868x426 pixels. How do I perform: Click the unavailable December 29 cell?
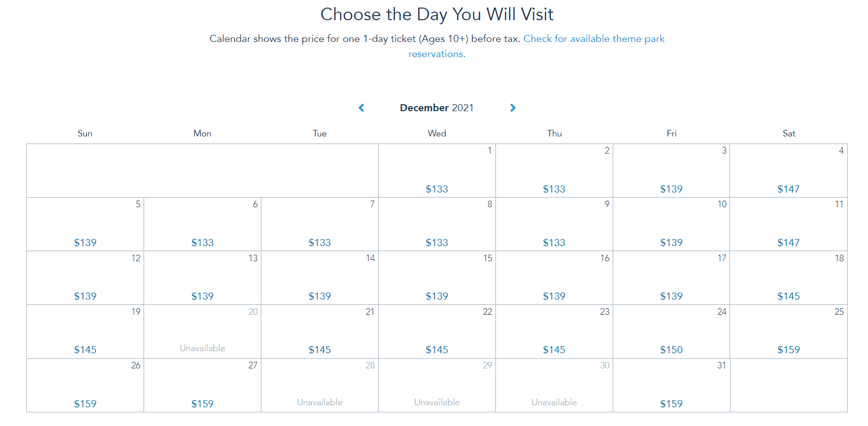click(x=437, y=386)
